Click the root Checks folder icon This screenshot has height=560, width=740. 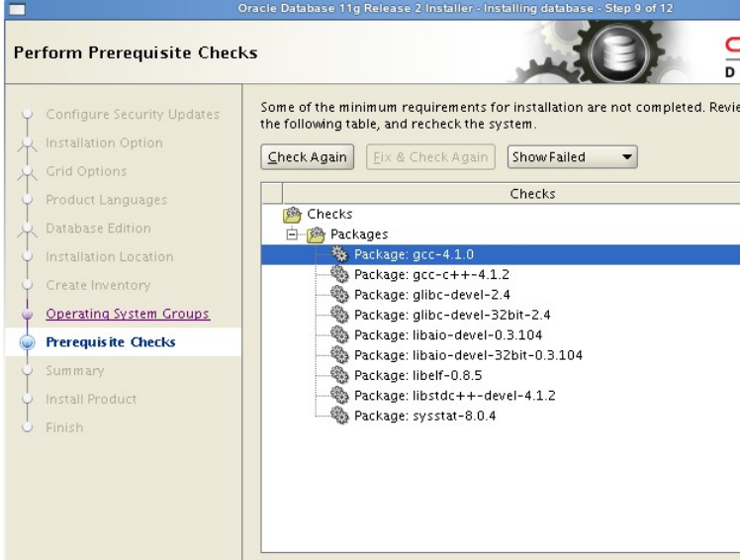click(x=291, y=214)
